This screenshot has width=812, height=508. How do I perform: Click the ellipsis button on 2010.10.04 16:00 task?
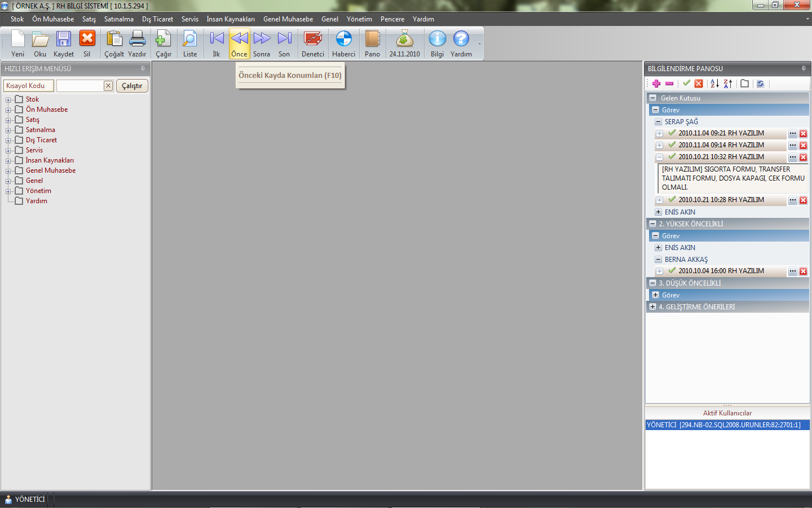pyautogui.click(x=792, y=271)
